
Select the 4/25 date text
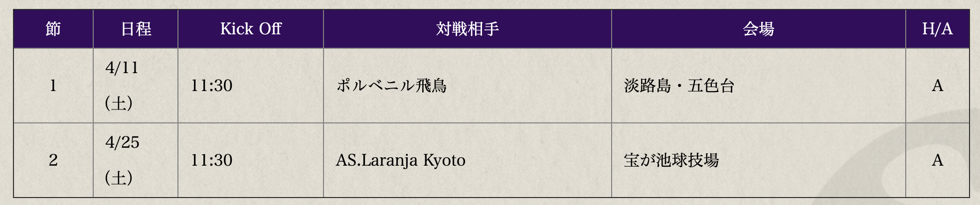tap(122, 142)
